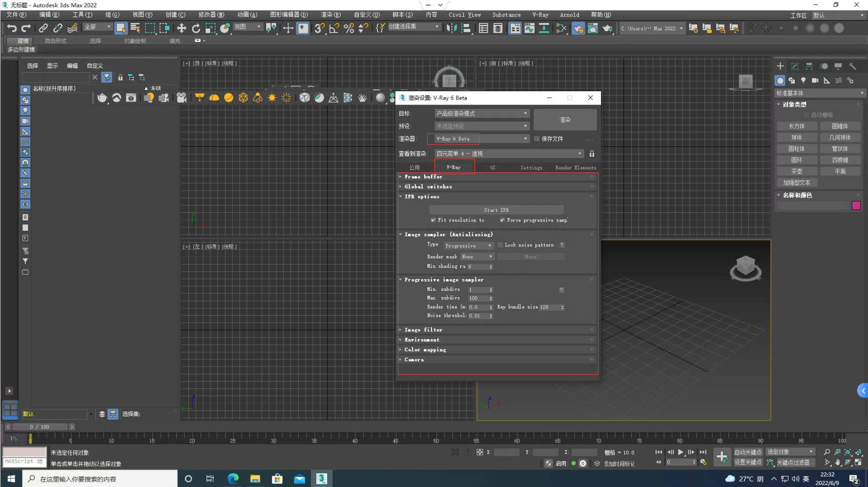This screenshot has width=868, height=487.
Task: Open the Substance menu
Action: coord(506,15)
